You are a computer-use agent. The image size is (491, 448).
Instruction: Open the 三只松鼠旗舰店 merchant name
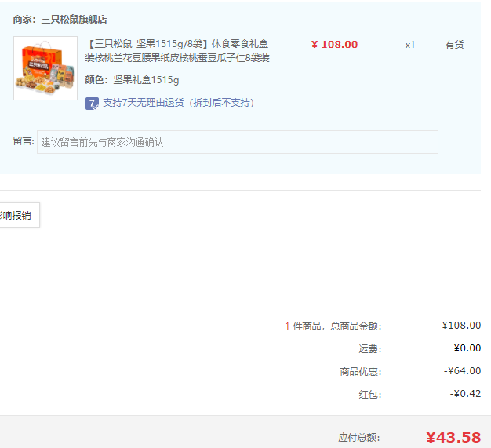75,20
